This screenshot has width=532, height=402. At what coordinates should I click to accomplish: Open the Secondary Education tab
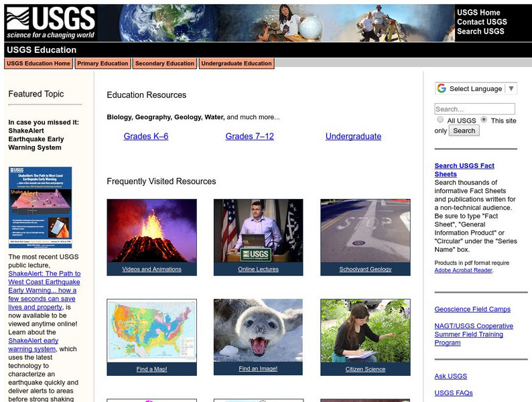click(165, 64)
